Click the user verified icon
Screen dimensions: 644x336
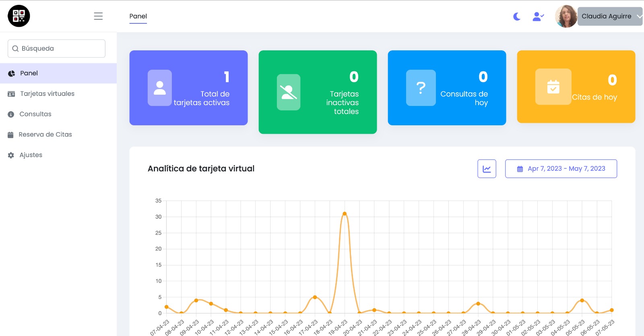point(538,17)
